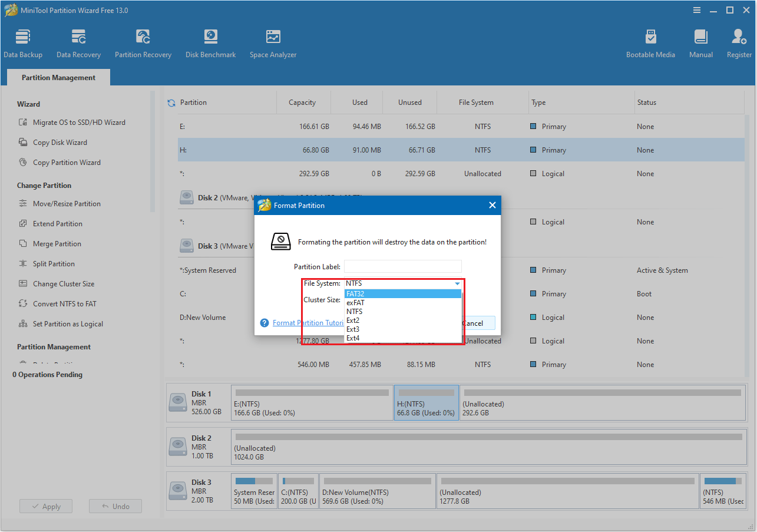The height and width of the screenshot is (532, 757).
Task: Open the hamburger menu
Action: (x=697, y=10)
